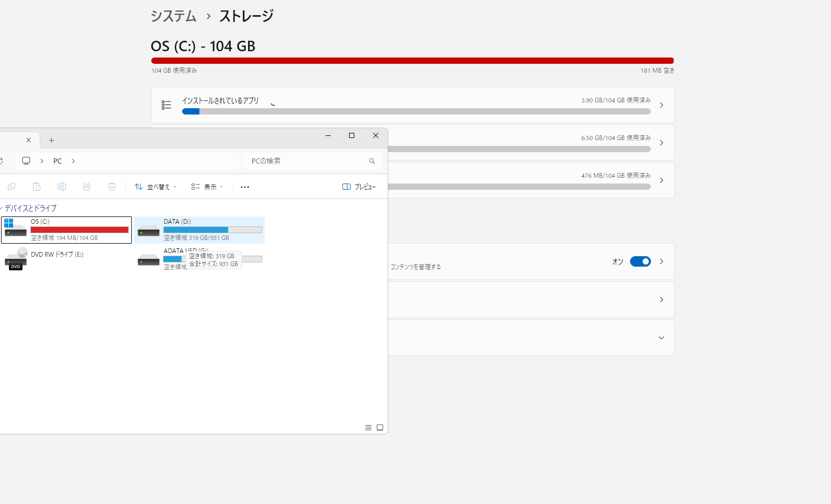Viewport: 831px width, 504px height.
Task: Toggle the オン storage sense switch off
Action: (640, 261)
